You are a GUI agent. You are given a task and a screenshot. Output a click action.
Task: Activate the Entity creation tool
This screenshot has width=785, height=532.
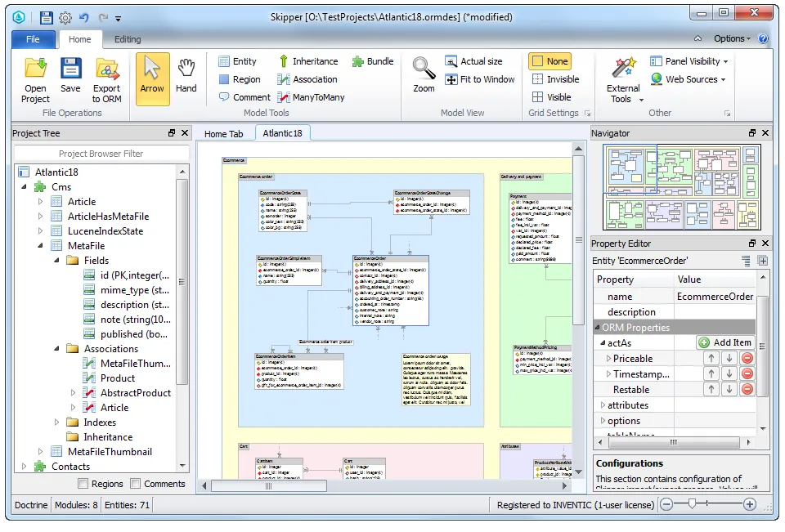tap(240, 60)
